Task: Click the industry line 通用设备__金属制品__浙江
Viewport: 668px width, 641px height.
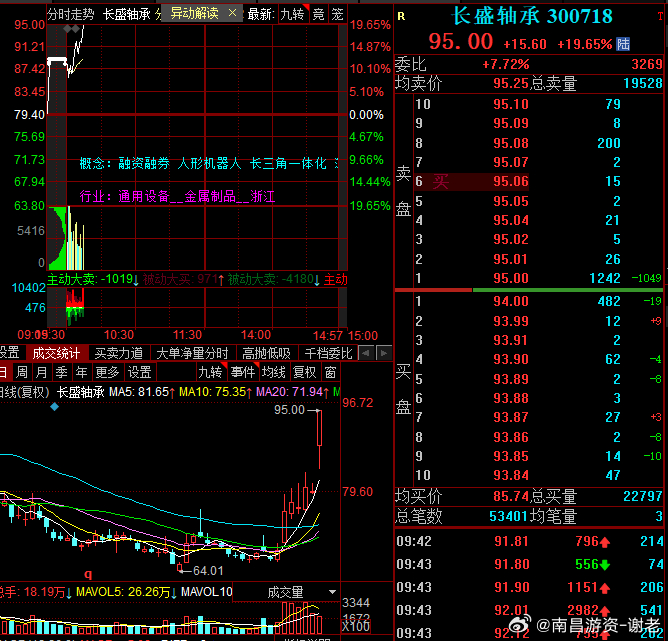Action: [x=177, y=196]
